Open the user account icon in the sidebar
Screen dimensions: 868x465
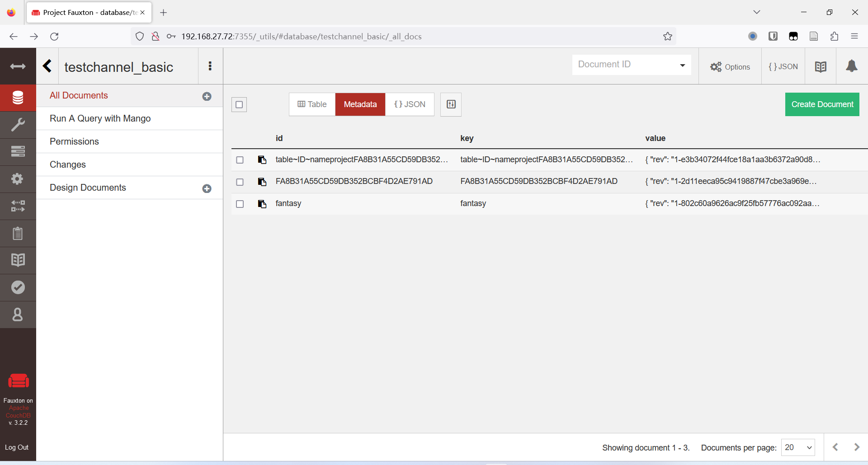[18, 315]
